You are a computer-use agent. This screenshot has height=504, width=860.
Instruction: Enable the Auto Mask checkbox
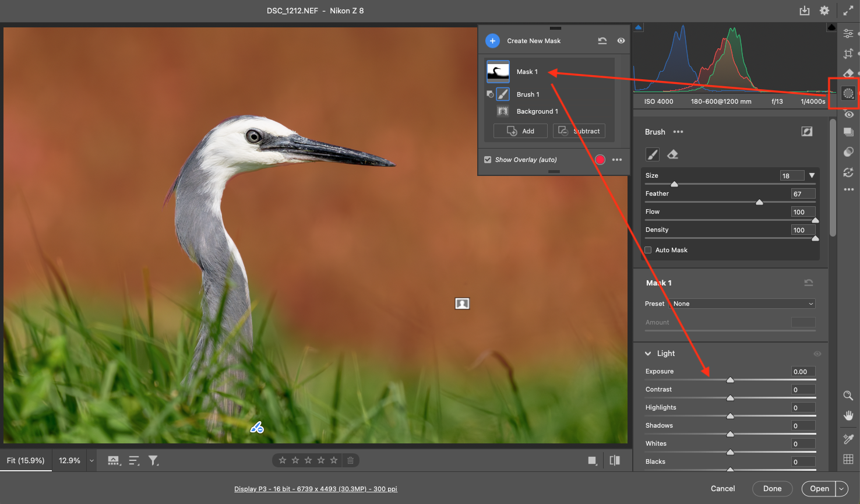point(648,250)
